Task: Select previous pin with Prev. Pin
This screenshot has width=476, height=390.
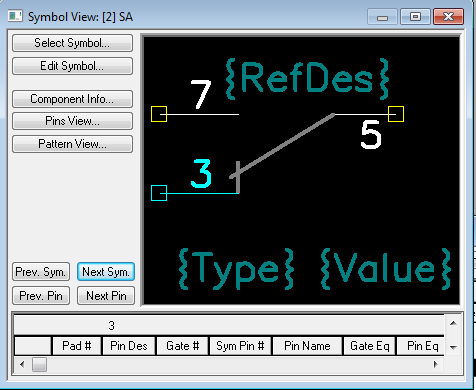Action: click(41, 296)
